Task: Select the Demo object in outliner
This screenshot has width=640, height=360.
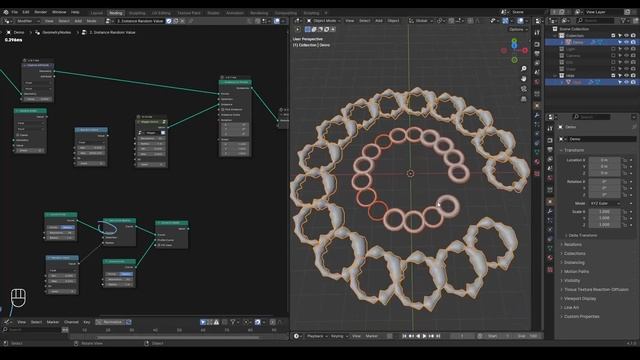Action: click(x=578, y=42)
